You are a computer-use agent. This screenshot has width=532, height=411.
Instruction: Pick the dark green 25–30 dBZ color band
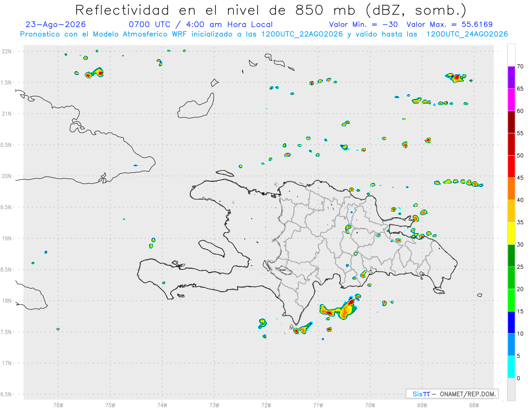(511, 256)
